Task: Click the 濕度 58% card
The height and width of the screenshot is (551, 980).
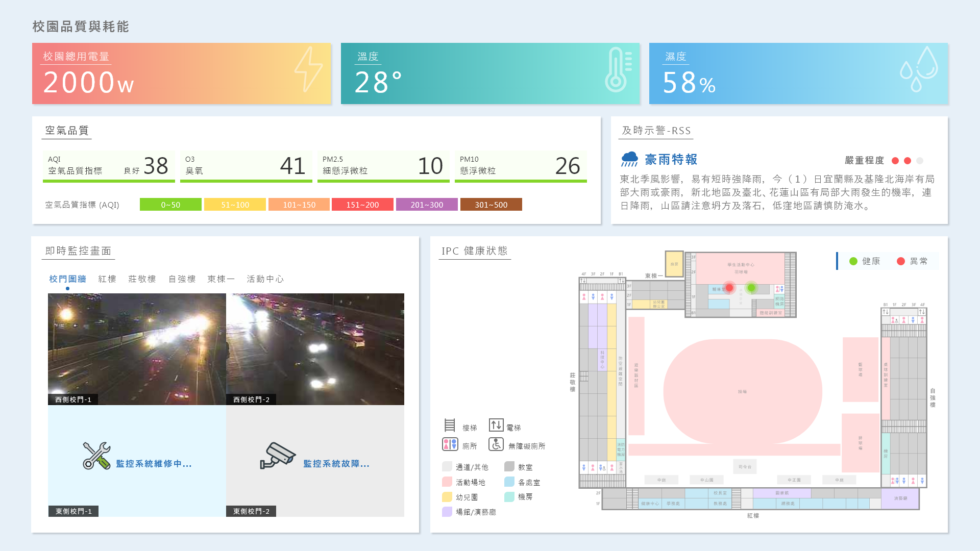Action: (x=799, y=73)
